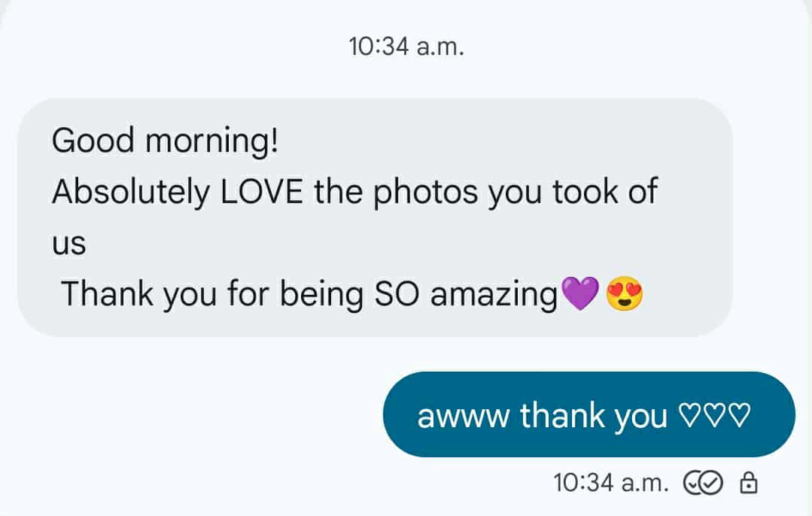
Task: Click the purple heart emoji
Action: tap(579, 293)
